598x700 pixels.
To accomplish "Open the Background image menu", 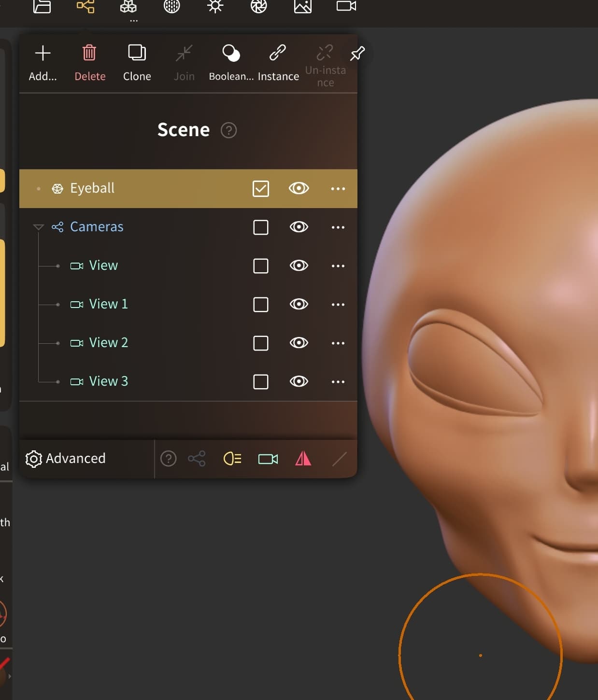I will [303, 6].
